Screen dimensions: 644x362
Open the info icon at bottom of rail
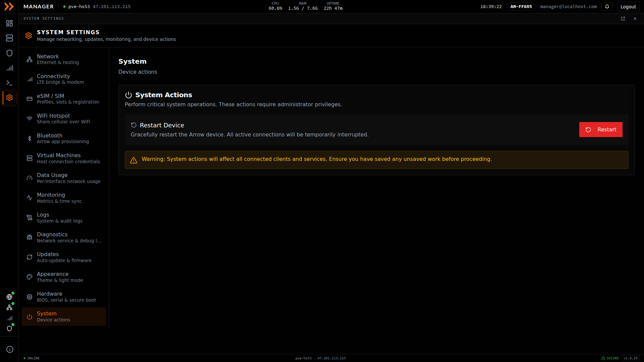10,349
